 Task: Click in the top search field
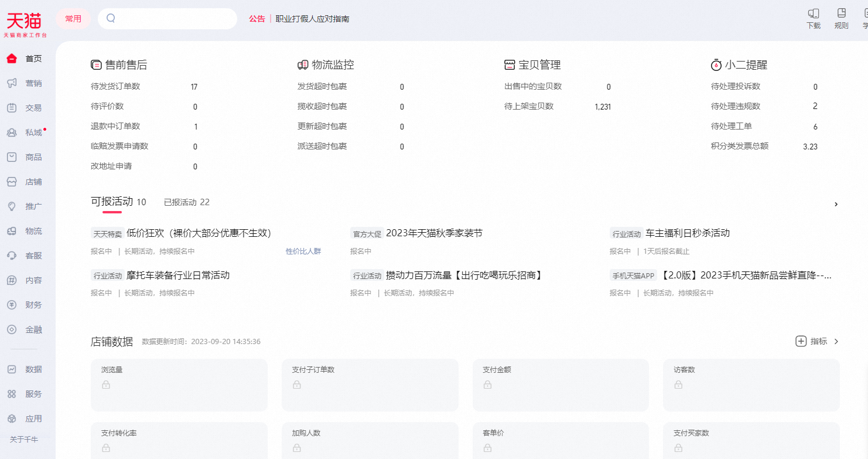[168, 19]
